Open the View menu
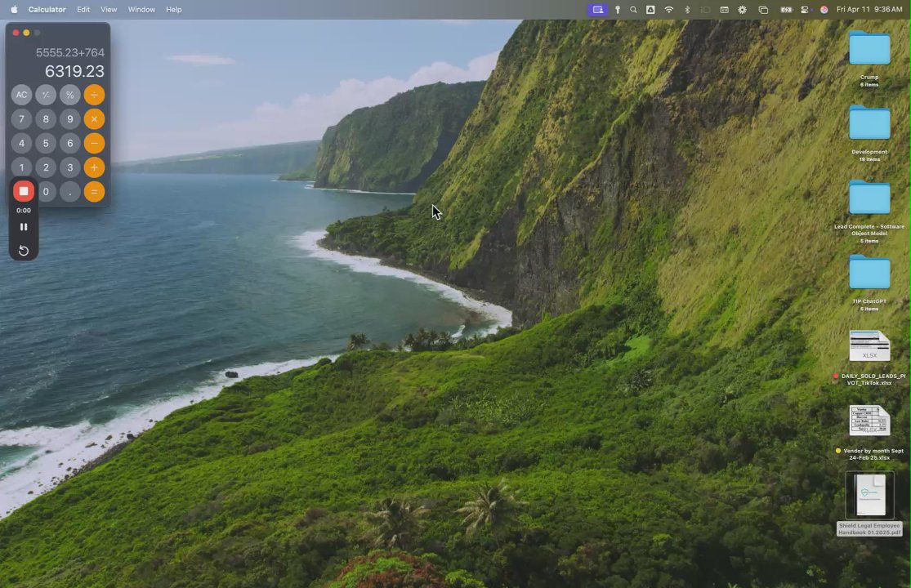Image resolution: width=911 pixels, height=588 pixels. 109,9
